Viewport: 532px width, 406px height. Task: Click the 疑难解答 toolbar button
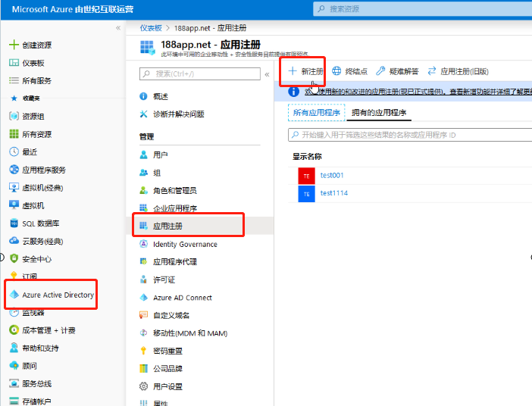[397, 71]
